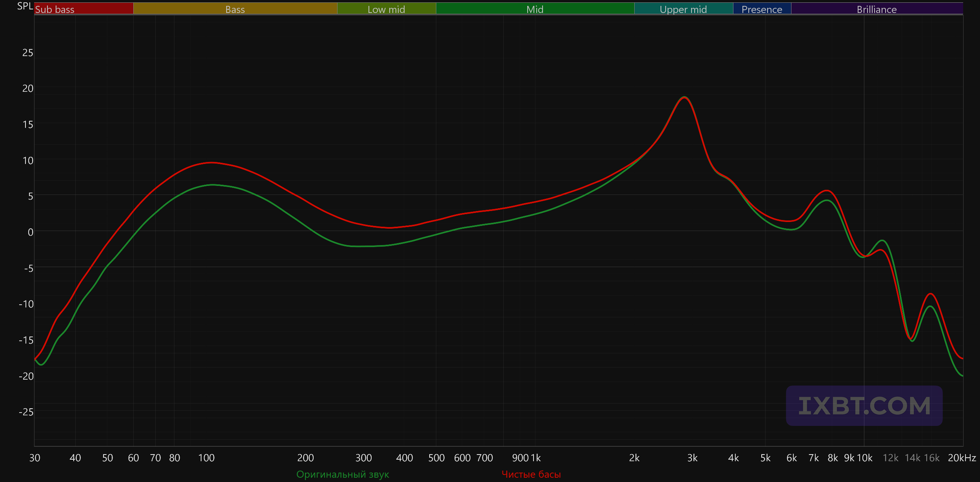The width and height of the screenshot is (980, 482).
Task: Toggle the red Чистые басы legend
Action: pos(531,474)
